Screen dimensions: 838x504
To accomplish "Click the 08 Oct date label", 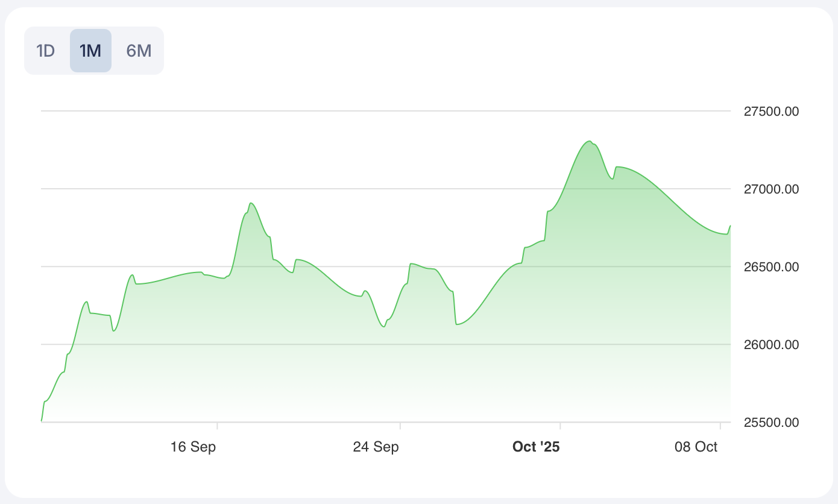I will [696, 447].
